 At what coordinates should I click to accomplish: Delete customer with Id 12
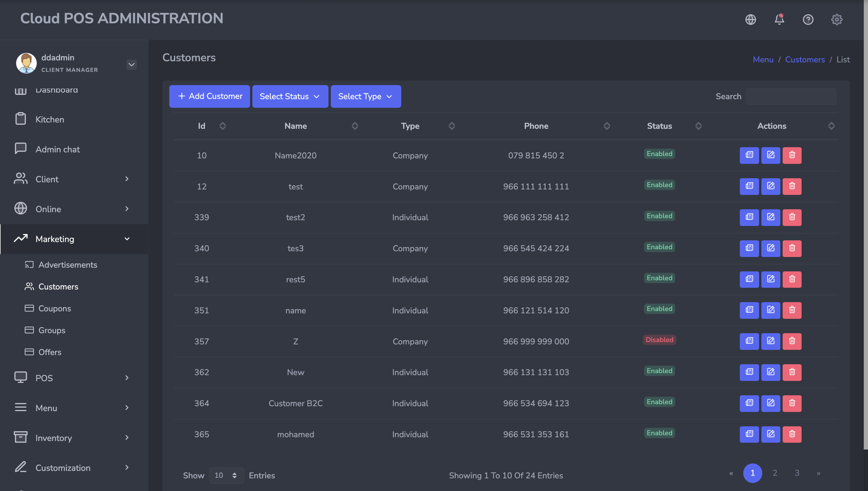click(x=792, y=186)
